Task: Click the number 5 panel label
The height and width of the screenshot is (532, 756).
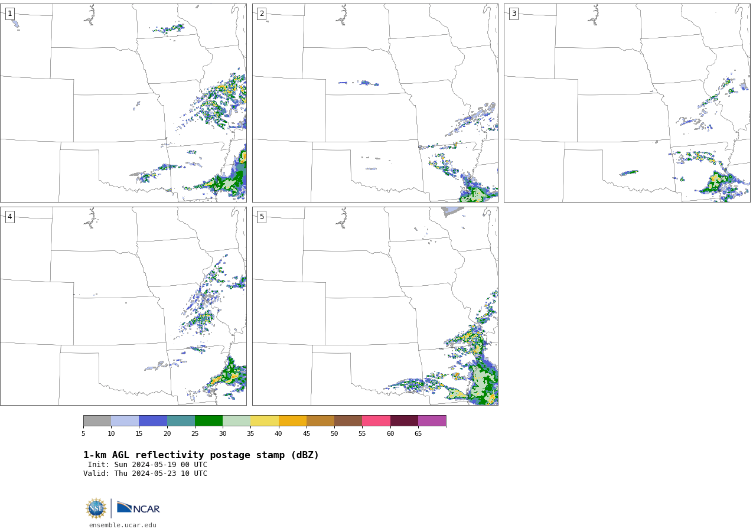Action: (x=262, y=217)
